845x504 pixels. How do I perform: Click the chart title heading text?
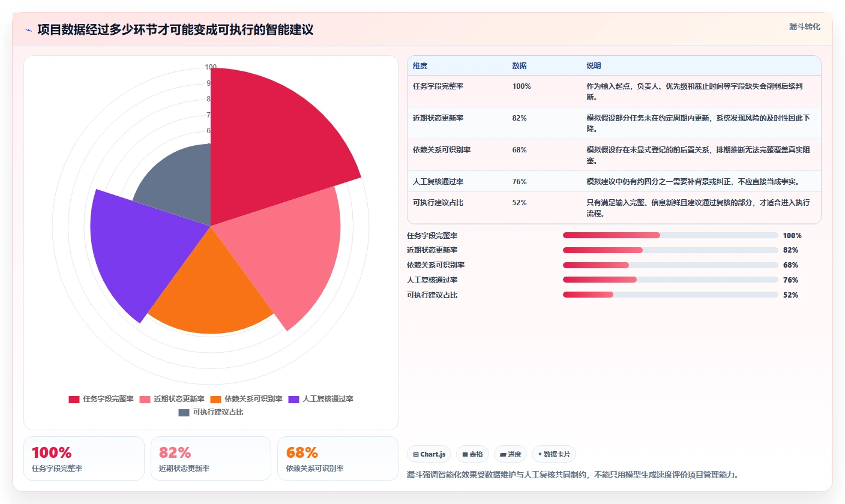175,30
